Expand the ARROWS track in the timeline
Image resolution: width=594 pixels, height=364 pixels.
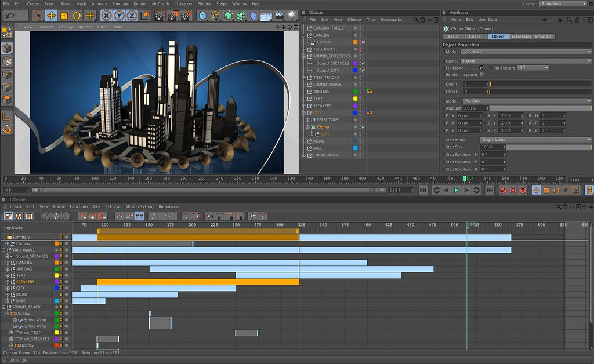(x=8, y=269)
